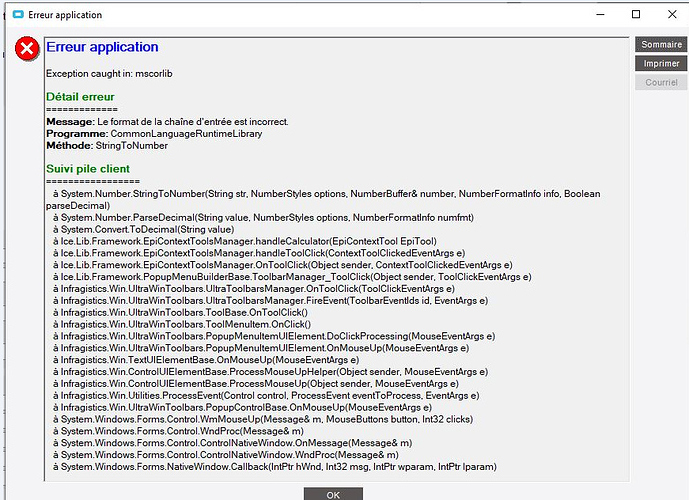The height and width of the screenshot is (500, 689).
Task: Click the ToolMenuItem.OnClick() line
Action: coord(182,324)
